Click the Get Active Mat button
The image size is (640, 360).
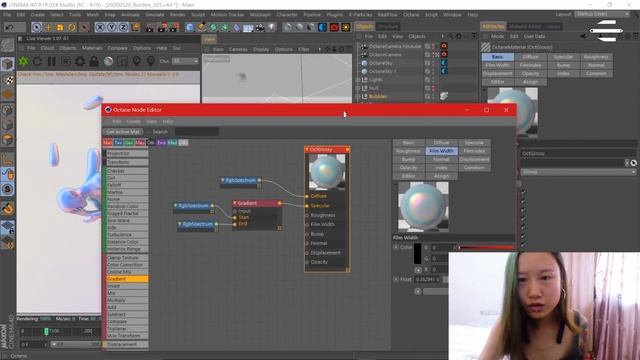point(122,131)
